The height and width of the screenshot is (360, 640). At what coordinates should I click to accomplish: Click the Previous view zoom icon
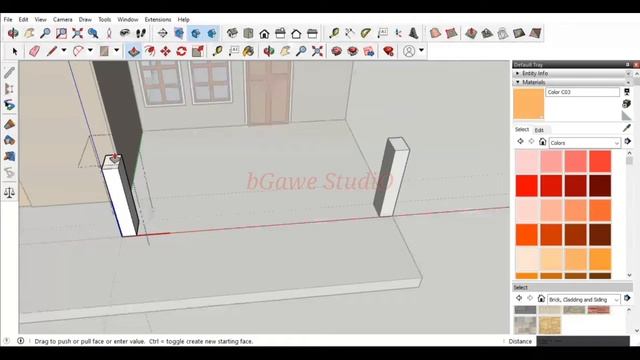93,33
